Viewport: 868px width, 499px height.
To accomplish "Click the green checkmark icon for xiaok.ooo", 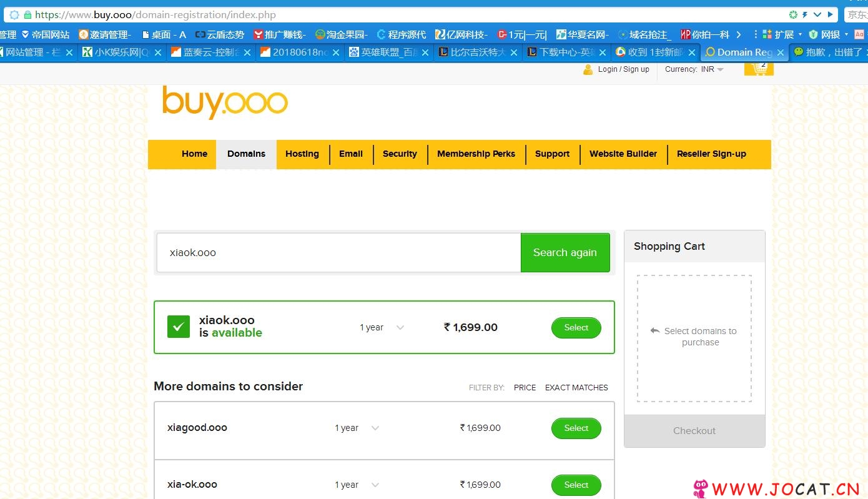I will (179, 327).
